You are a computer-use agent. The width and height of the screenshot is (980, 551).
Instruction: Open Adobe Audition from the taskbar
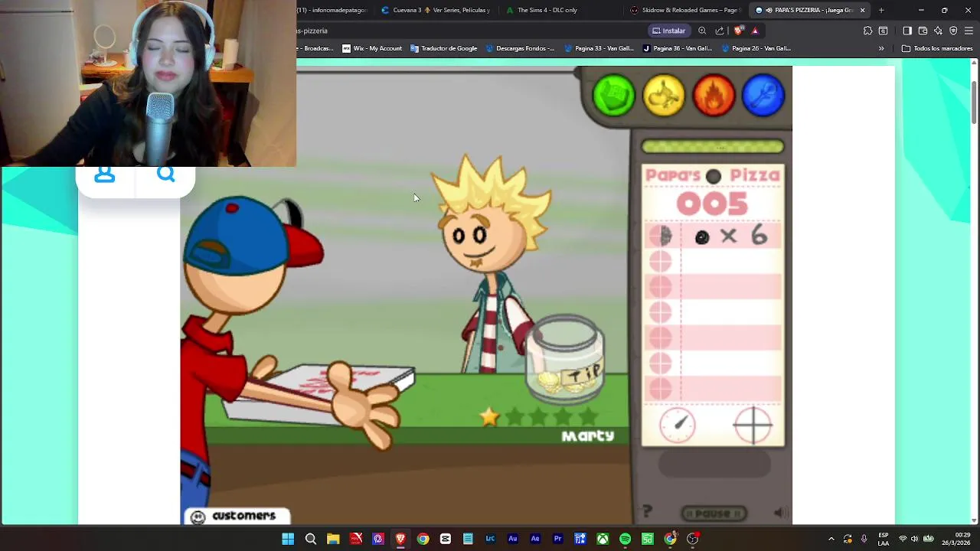pyautogui.click(x=513, y=539)
